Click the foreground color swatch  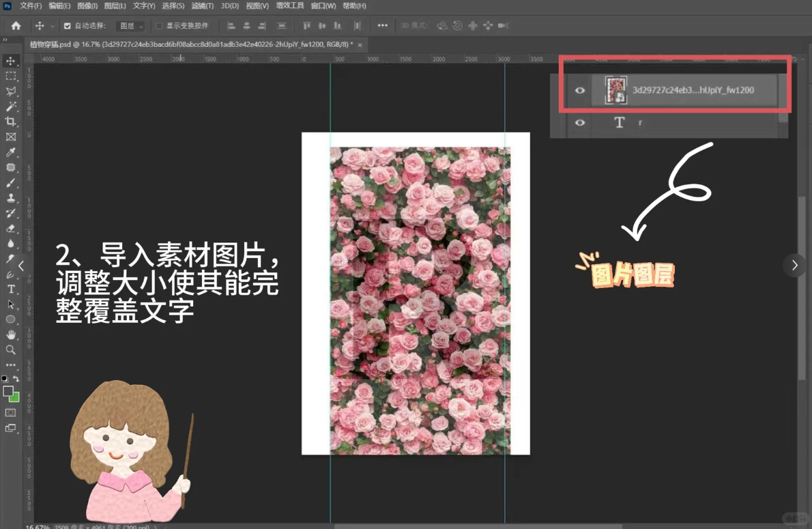pyautogui.click(x=8, y=391)
